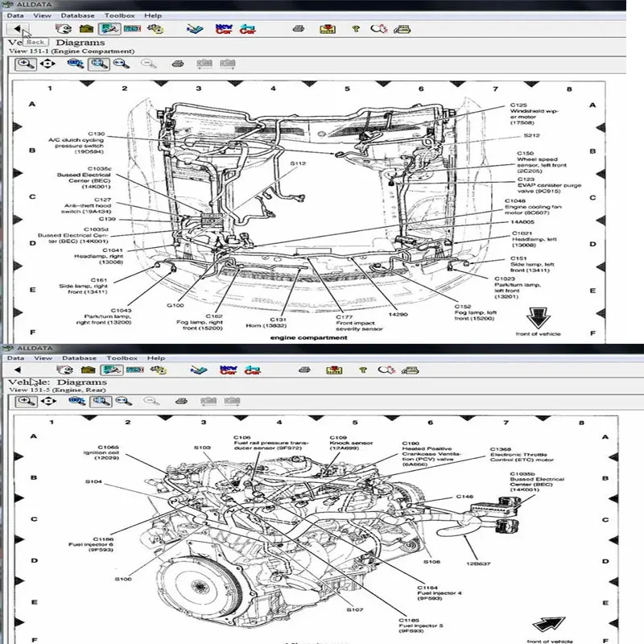Click the Back arrow in the upper window
This screenshot has width=644, height=644.
[18, 29]
